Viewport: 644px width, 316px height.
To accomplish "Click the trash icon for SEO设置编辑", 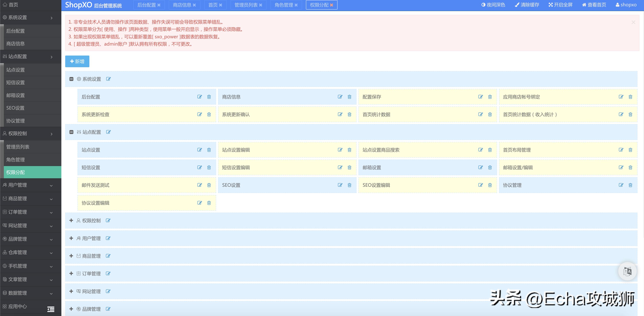I will (490, 185).
